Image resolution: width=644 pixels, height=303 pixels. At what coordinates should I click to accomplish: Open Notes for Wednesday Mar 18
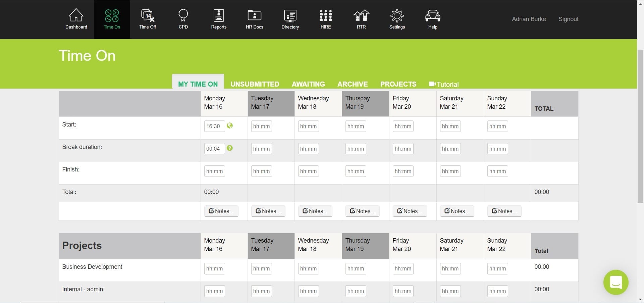(315, 211)
